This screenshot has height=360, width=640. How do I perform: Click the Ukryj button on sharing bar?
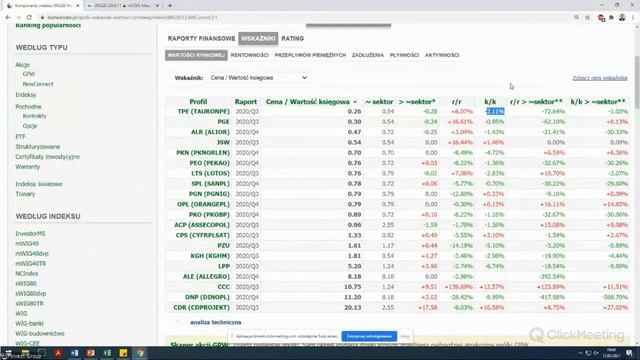coord(405,336)
